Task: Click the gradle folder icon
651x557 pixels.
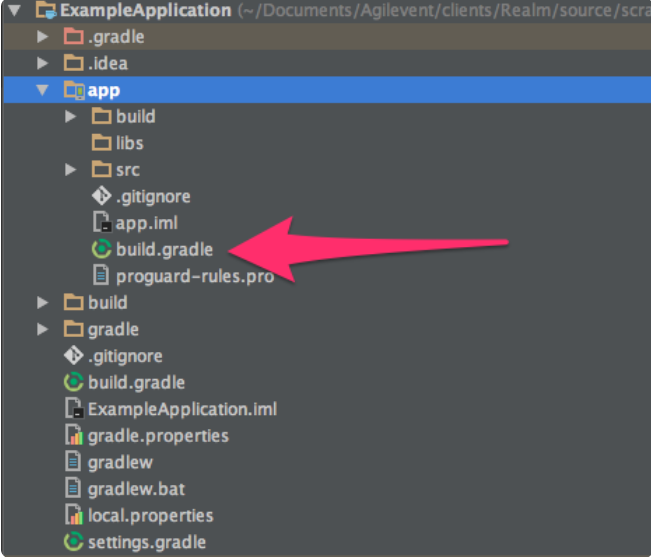Action: pyautogui.click(x=73, y=329)
